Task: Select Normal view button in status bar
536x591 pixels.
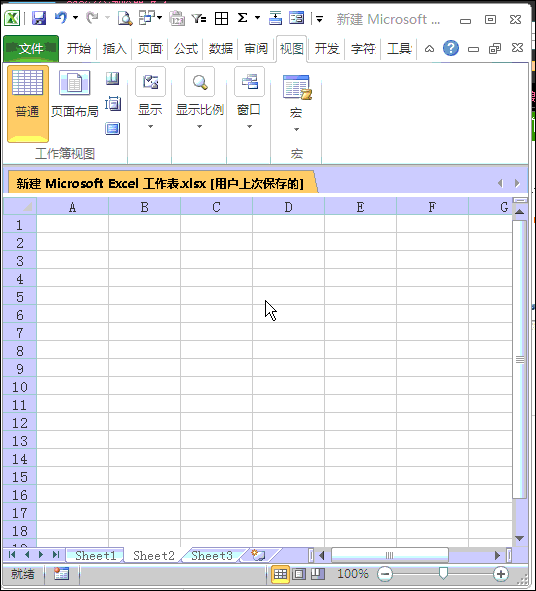Action: (x=280, y=574)
